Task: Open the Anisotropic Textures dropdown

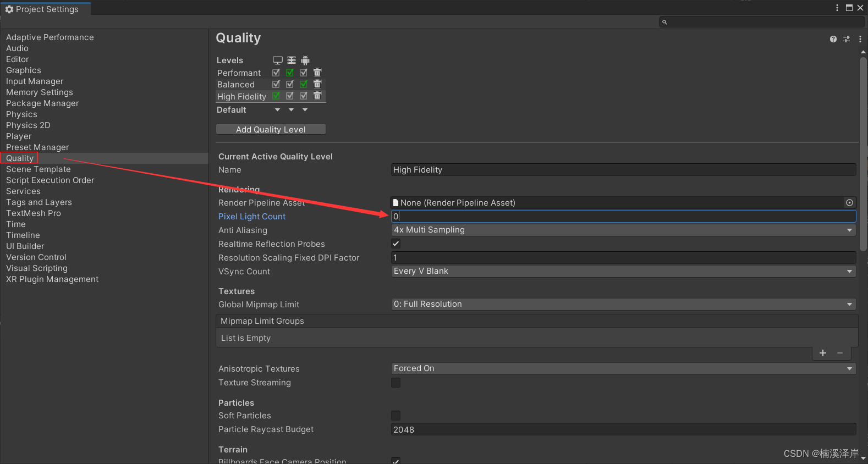Action: pos(623,368)
